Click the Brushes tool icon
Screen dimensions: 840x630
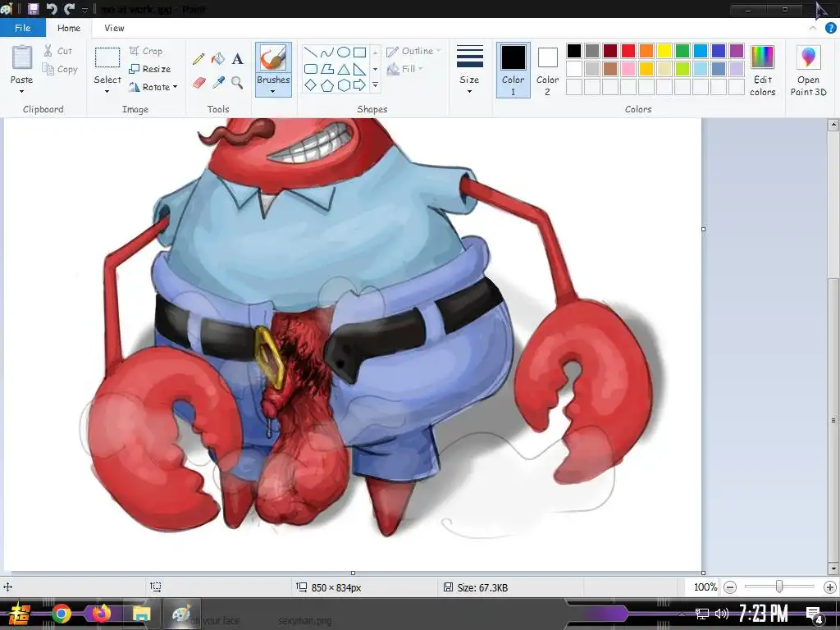[273, 58]
